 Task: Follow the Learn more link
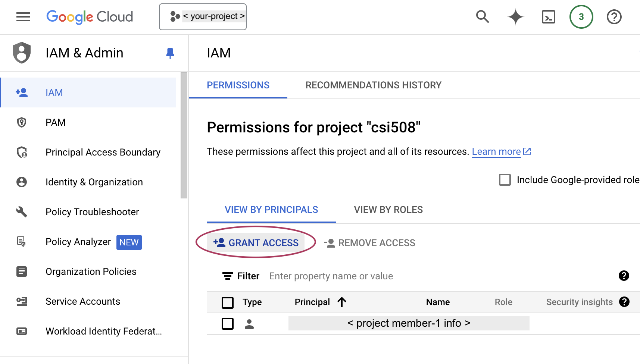pos(496,151)
